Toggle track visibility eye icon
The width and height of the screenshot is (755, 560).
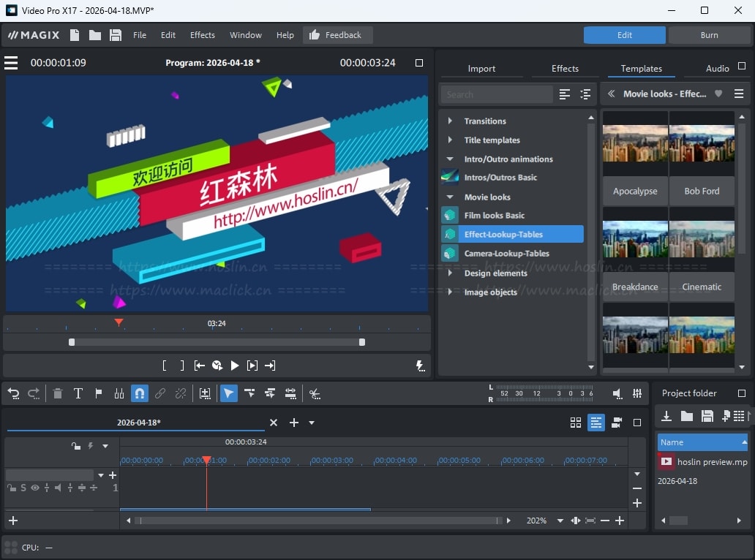pos(34,488)
